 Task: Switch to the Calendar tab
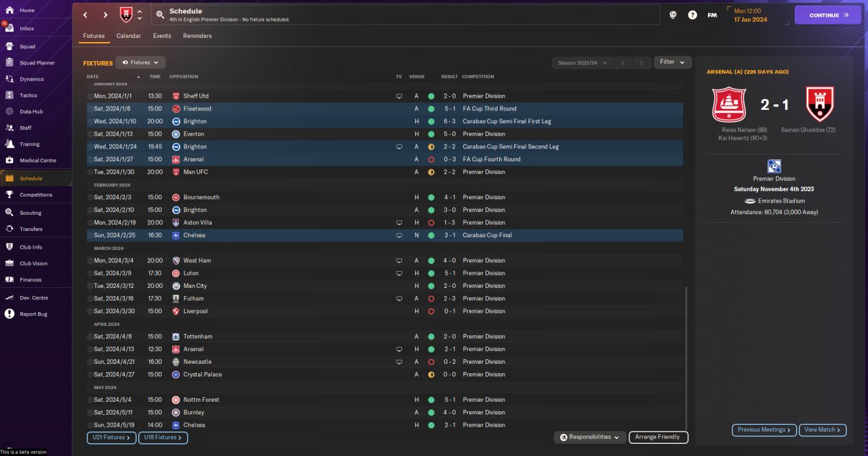pyautogui.click(x=129, y=36)
